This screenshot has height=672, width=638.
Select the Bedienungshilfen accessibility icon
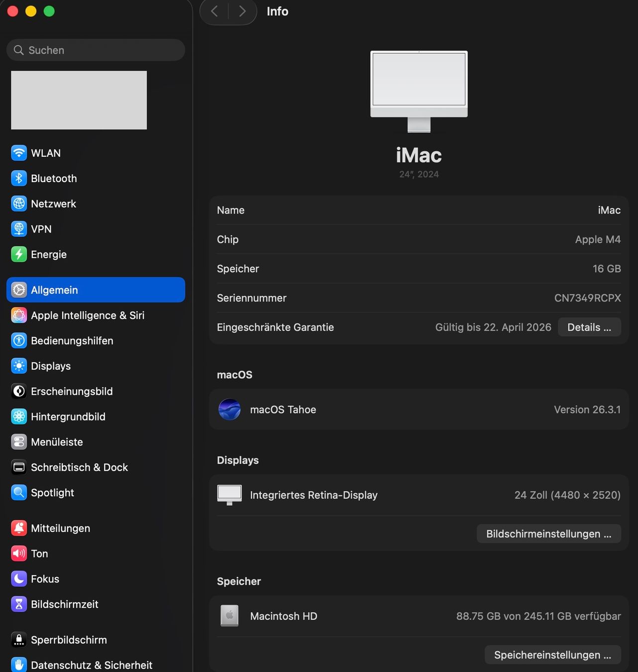[19, 340]
